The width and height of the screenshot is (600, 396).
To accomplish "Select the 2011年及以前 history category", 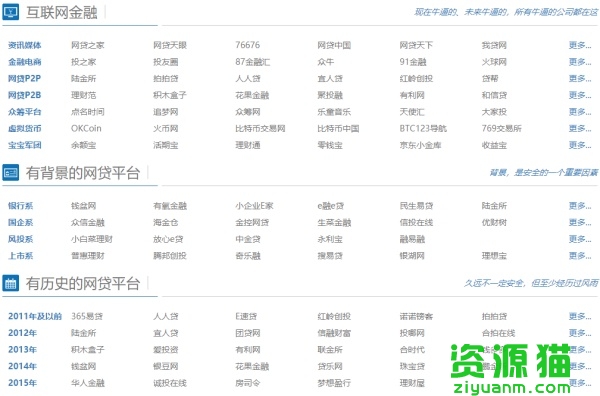I will point(35,316).
